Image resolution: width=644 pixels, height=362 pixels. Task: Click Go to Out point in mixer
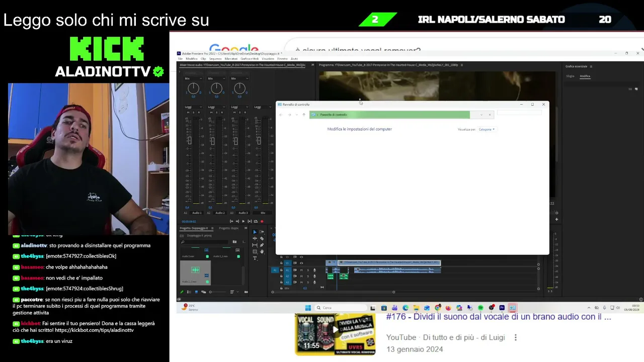click(x=237, y=221)
